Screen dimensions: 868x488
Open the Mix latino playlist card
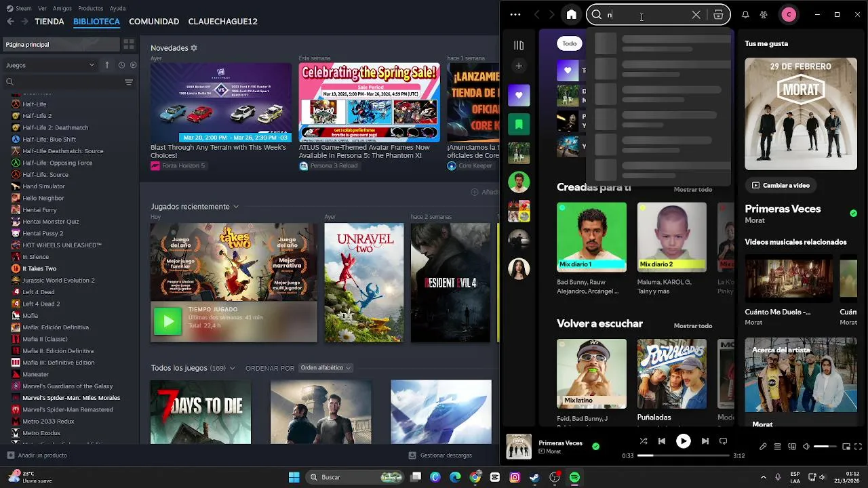pos(591,383)
